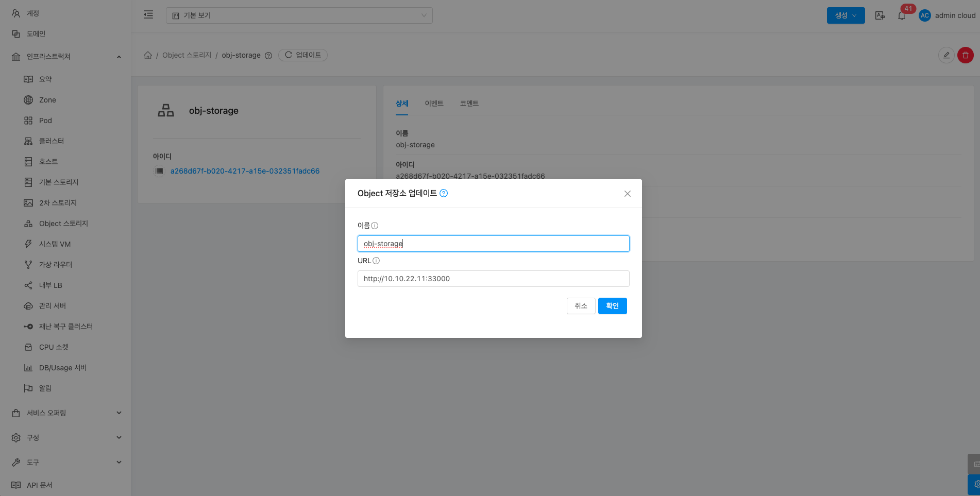Click the URL input field
Image resolution: width=980 pixels, height=496 pixels.
[x=493, y=279]
